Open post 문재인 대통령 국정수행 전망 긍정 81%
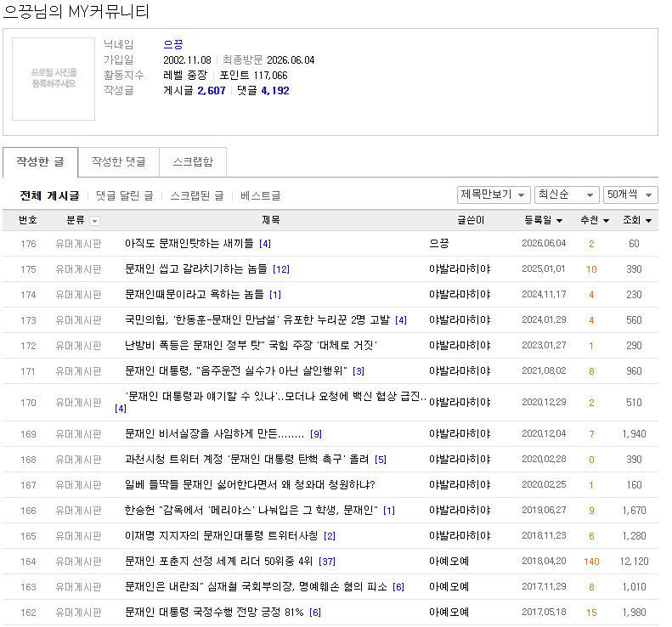672x627 pixels. tap(214, 612)
